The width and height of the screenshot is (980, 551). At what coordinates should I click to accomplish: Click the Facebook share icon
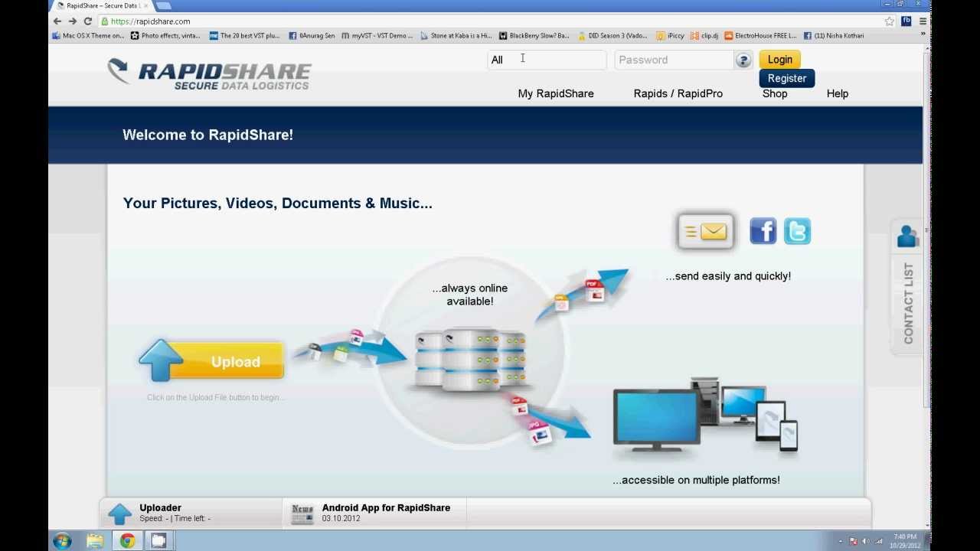click(x=763, y=231)
